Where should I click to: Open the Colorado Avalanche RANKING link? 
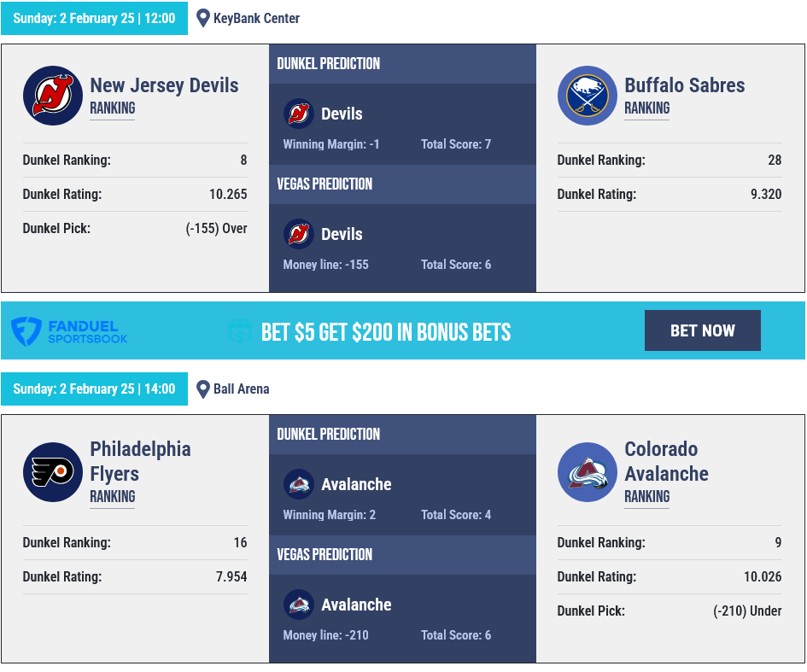pyautogui.click(x=647, y=497)
